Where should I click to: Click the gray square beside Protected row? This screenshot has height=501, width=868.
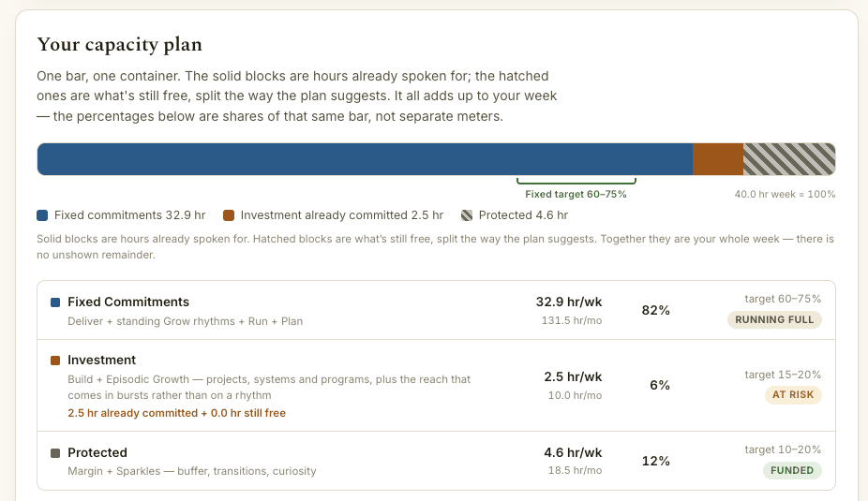coord(55,453)
